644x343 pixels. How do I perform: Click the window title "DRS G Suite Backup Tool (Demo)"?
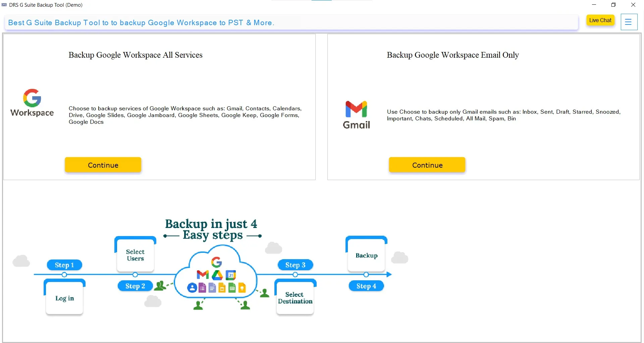tap(46, 5)
